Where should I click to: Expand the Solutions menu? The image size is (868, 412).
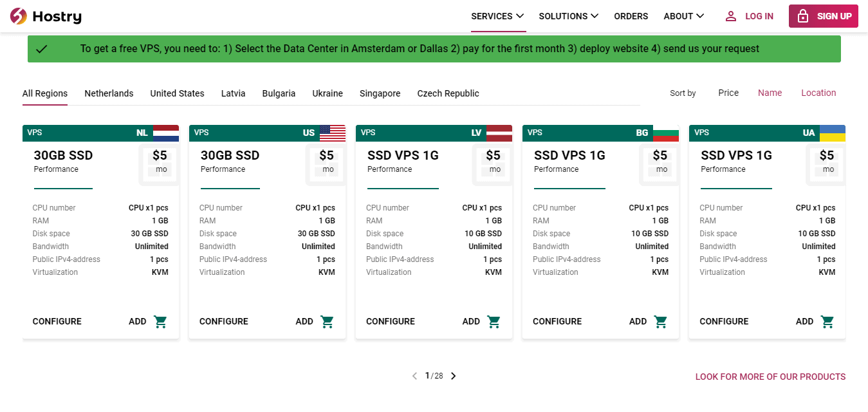click(x=569, y=16)
